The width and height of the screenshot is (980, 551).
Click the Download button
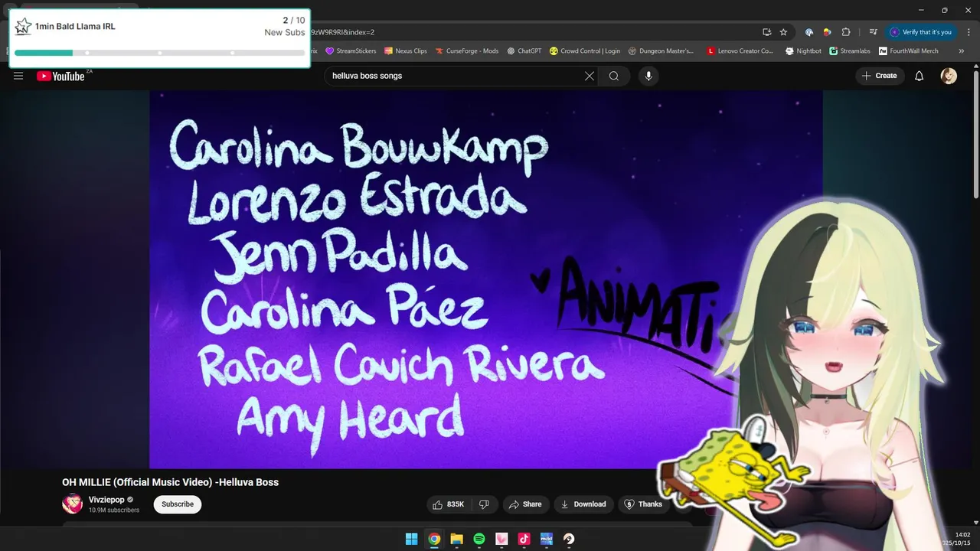pos(583,504)
